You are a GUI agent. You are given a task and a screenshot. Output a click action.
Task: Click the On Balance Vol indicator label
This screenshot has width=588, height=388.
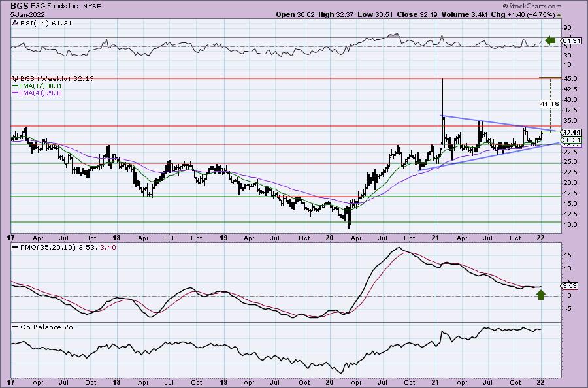tap(48, 327)
